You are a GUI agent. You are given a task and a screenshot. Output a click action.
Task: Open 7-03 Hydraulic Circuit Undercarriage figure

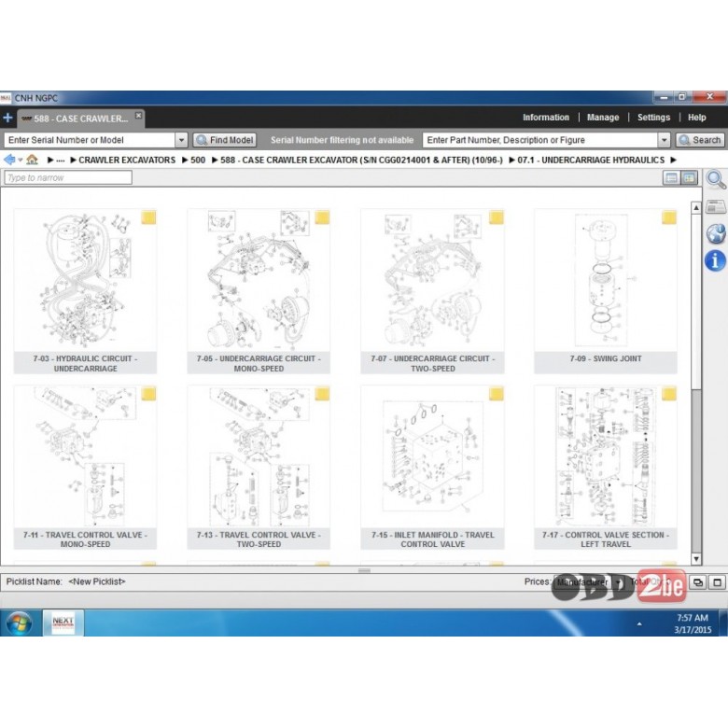click(86, 291)
